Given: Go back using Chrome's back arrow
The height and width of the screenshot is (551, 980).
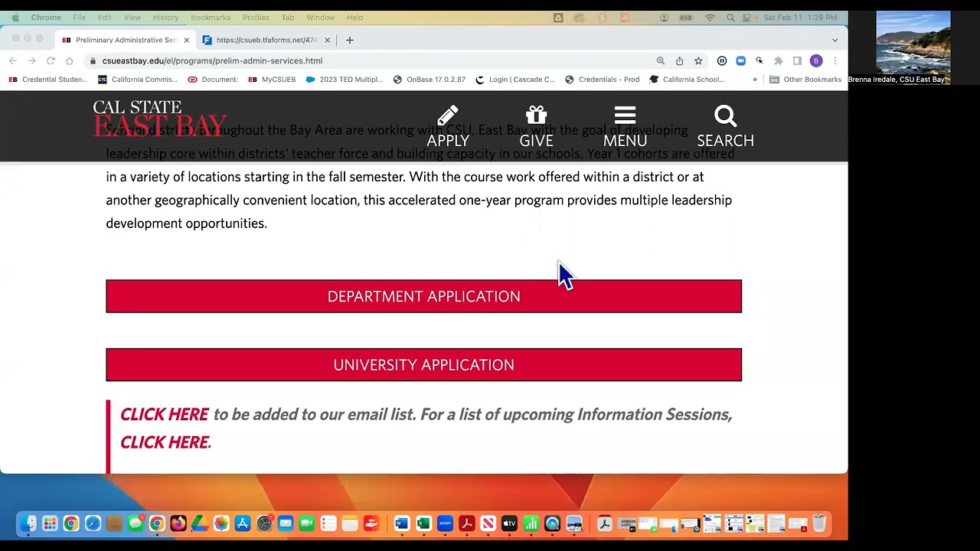Looking at the screenshot, I should click(13, 60).
